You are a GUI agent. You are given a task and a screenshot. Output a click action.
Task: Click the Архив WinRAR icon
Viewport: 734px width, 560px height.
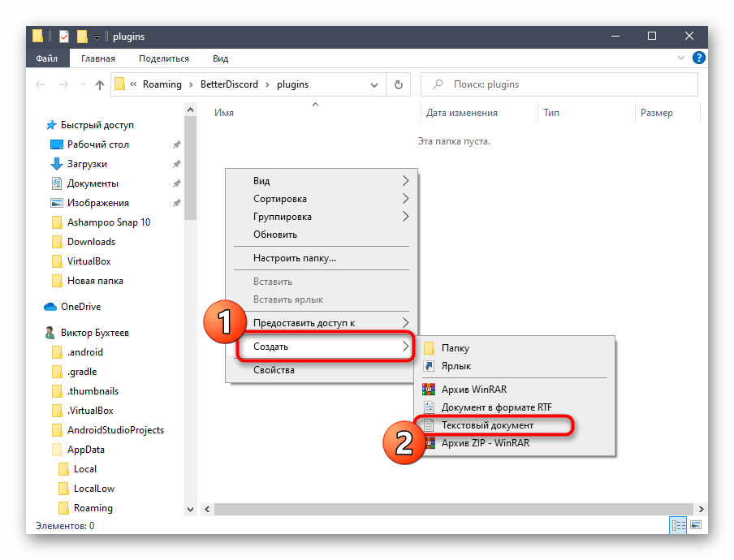coord(429,390)
